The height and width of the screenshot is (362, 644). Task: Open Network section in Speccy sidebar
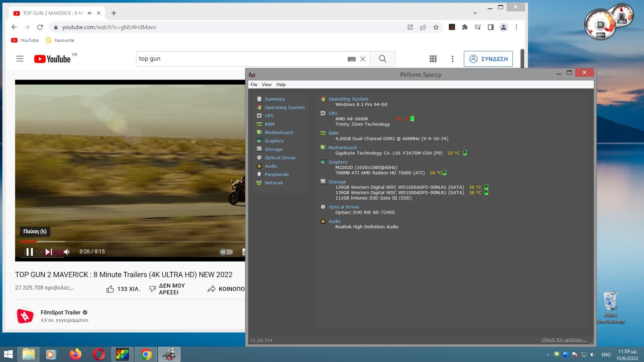274,183
